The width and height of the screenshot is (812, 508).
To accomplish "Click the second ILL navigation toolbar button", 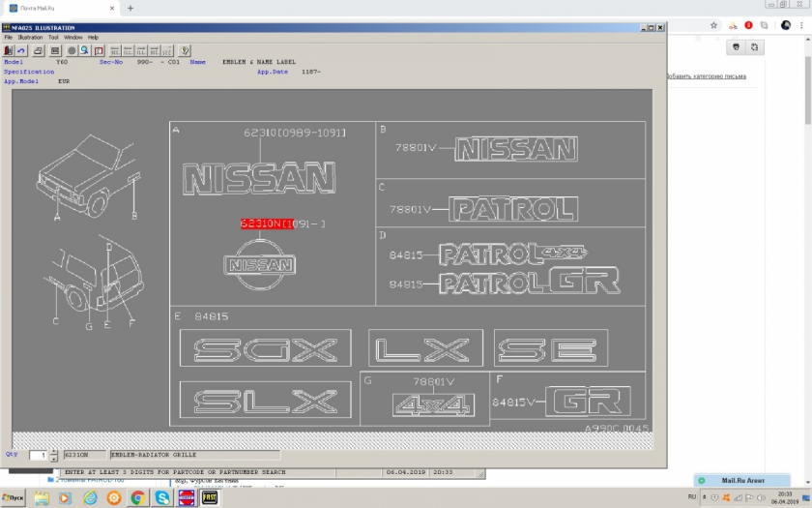I will (x=141, y=50).
